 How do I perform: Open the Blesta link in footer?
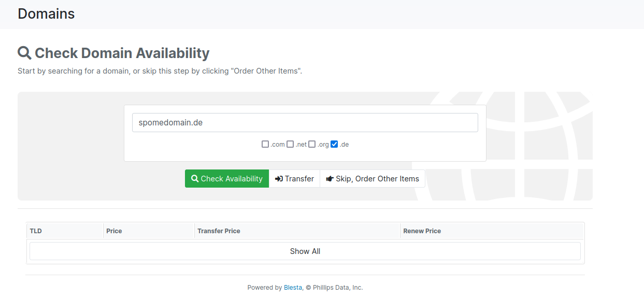[293, 288]
